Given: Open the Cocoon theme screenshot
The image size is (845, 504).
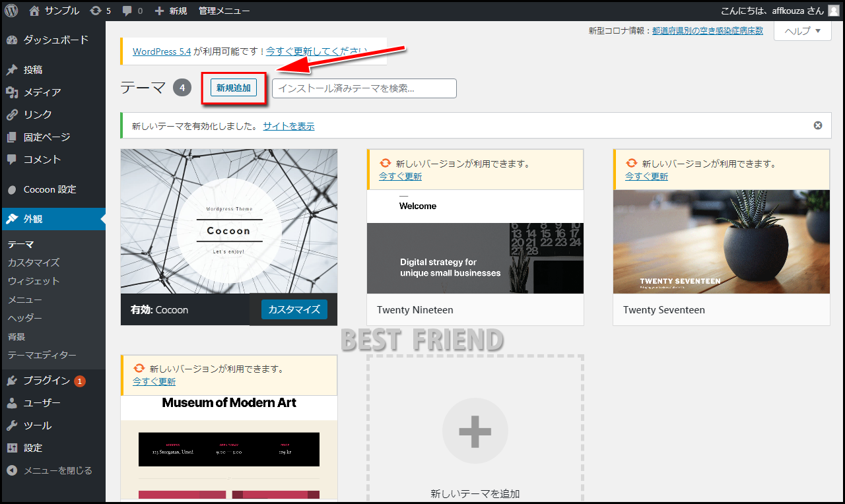Looking at the screenshot, I should pos(229,221).
